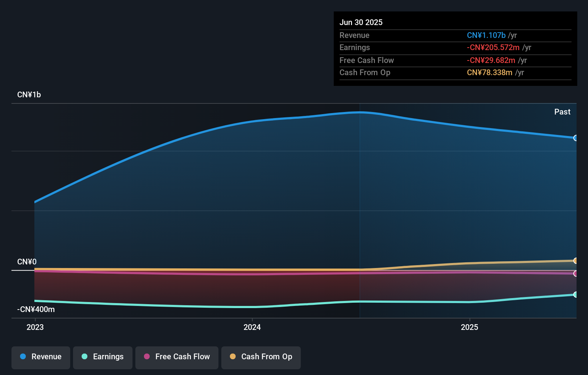Toggle the Free Cash Flow legend button
Image resolution: width=588 pixels, height=375 pixels.
click(x=177, y=357)
